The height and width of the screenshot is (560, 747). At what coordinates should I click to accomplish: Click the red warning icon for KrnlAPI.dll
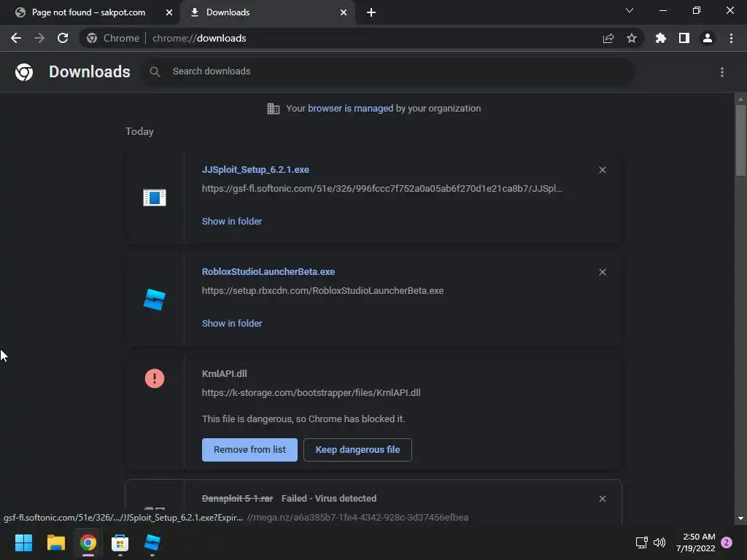click(x=155, y=378)
